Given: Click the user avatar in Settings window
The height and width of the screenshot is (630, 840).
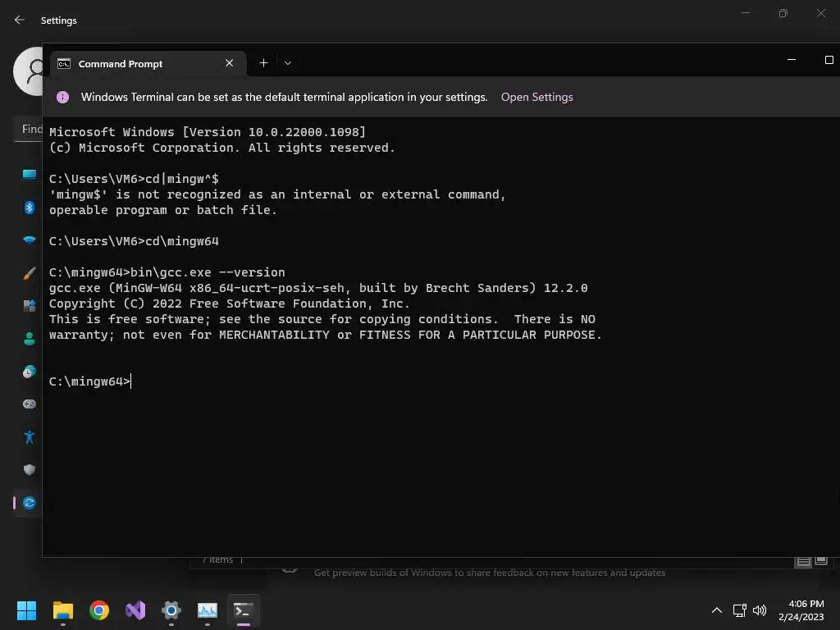Looking at the screenshot, I should coord(29,71).
